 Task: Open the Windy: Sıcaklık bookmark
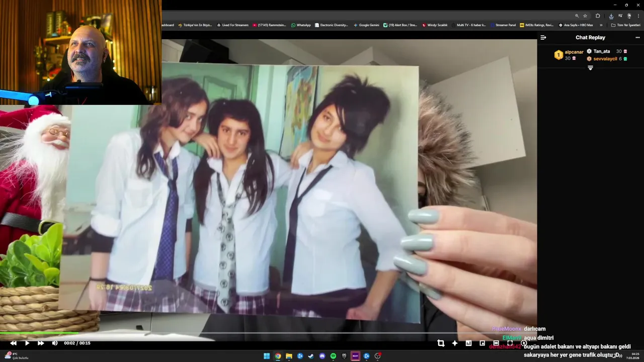click(x=435, y=25)
